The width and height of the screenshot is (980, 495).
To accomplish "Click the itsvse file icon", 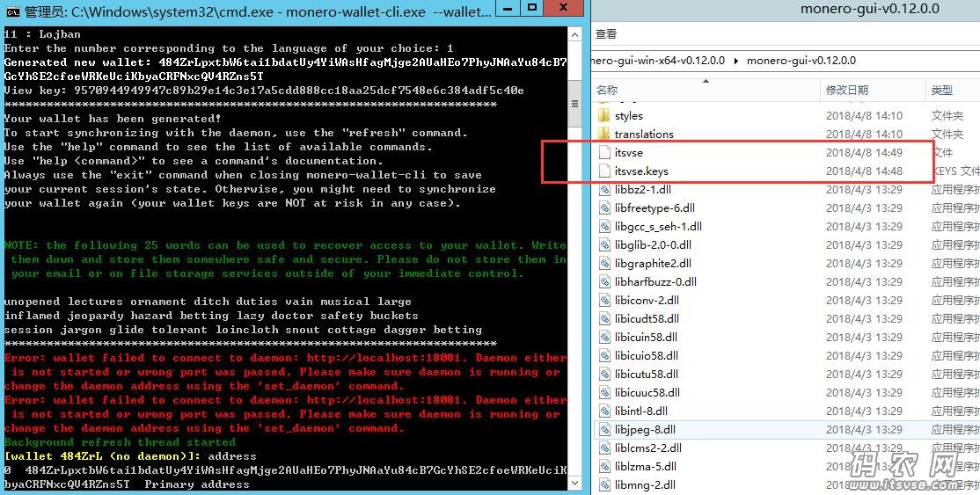I will tap(603, 152).
